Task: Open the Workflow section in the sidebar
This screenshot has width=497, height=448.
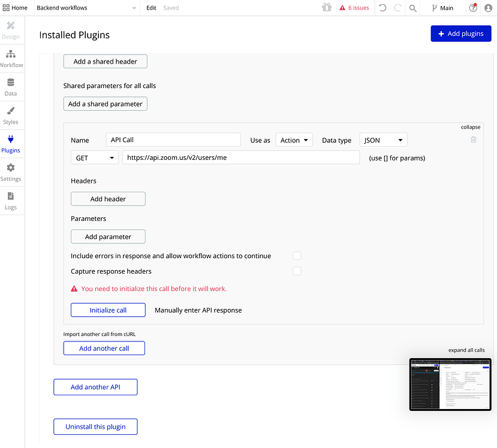Action: pyautogui.click(x=11, y=58)
